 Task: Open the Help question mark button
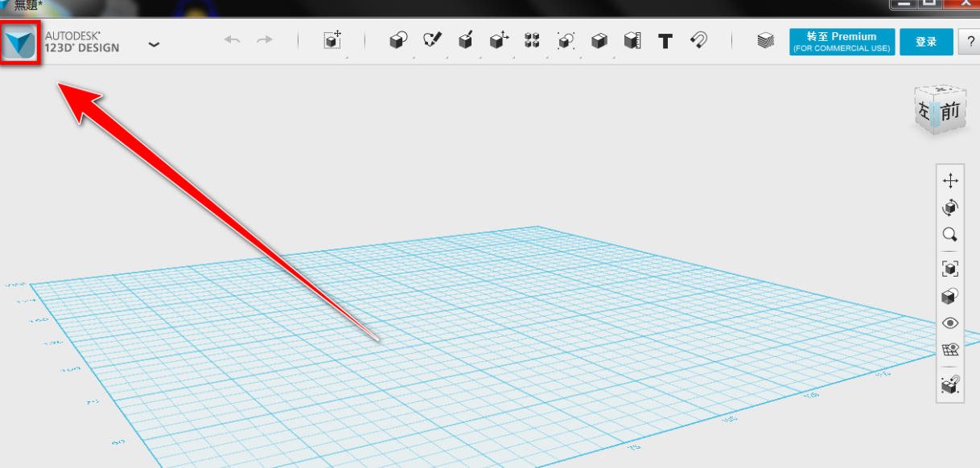[x=969, y=42]
